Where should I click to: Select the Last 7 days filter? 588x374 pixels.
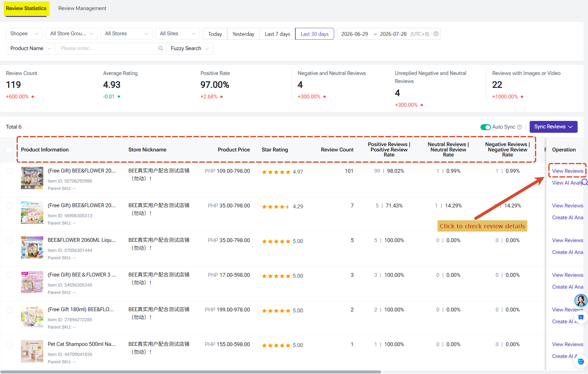(x=277, y=34)
